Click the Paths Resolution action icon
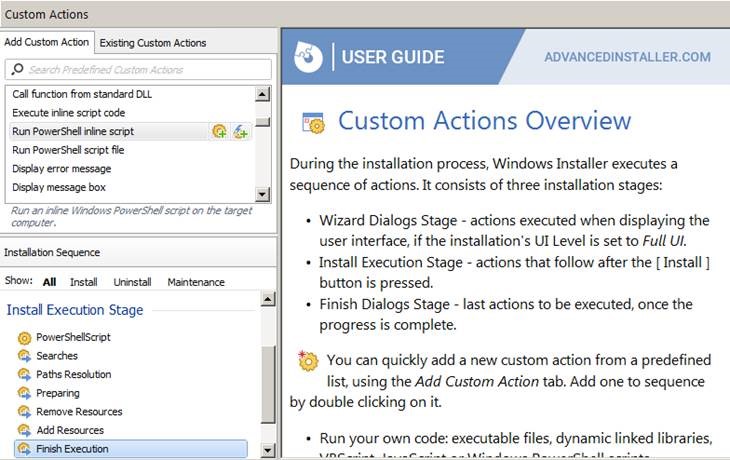Viewport: 730px width, 460px height. click(x=25, y=375)
